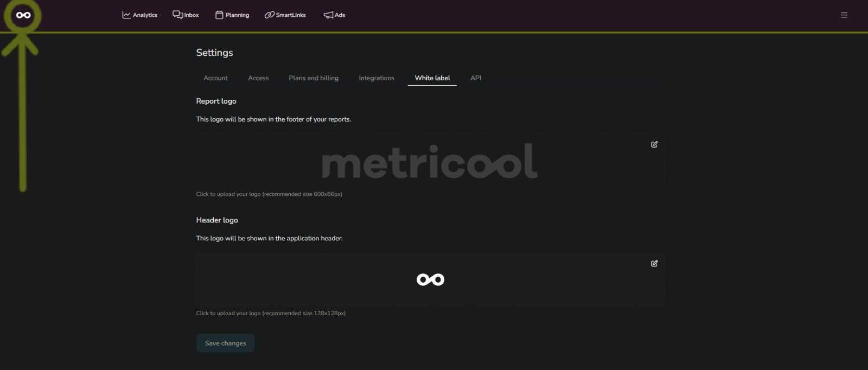Viewport: 868px width, 370px height.
Task: Click the Report logo heading
Action: [216, 101]
